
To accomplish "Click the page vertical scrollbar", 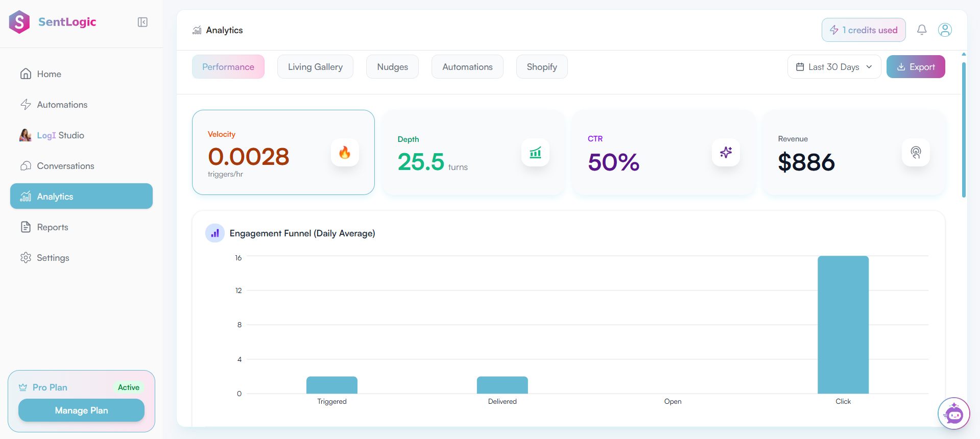I will click(x=964, y=130).
